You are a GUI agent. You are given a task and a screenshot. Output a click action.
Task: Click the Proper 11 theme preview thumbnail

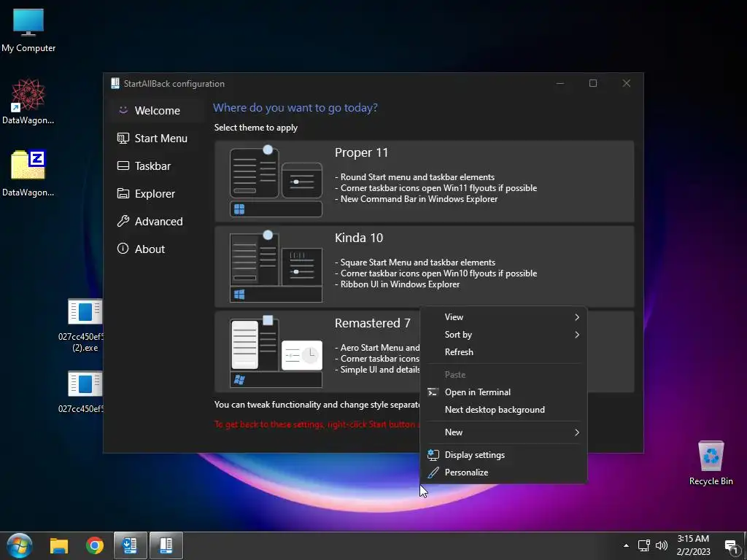[276, 182]
